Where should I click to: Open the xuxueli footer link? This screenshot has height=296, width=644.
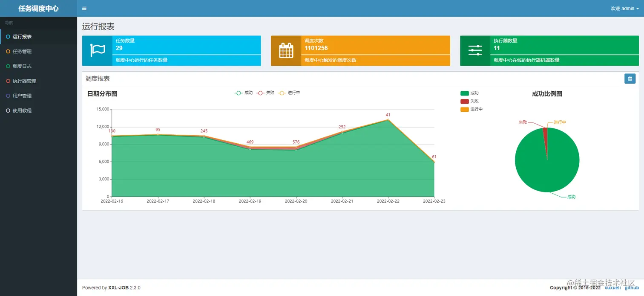[x=613, y=287]
